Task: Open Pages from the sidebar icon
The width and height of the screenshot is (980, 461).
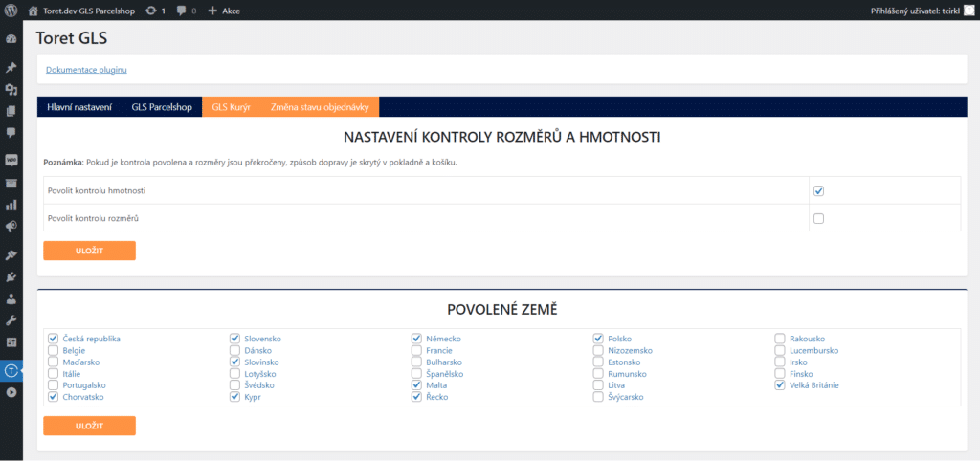Action: [x=11, y=111]
